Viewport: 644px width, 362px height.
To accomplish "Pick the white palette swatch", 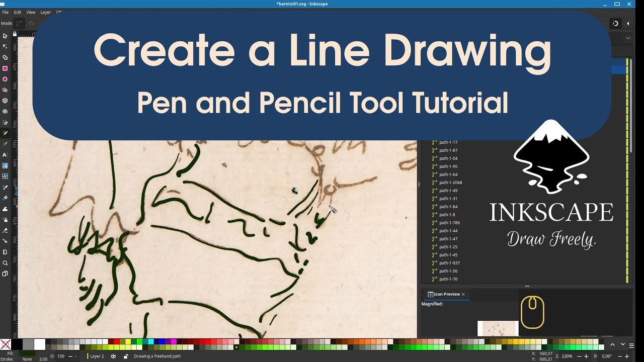I will pyautogui.click(x=40, y=344).
